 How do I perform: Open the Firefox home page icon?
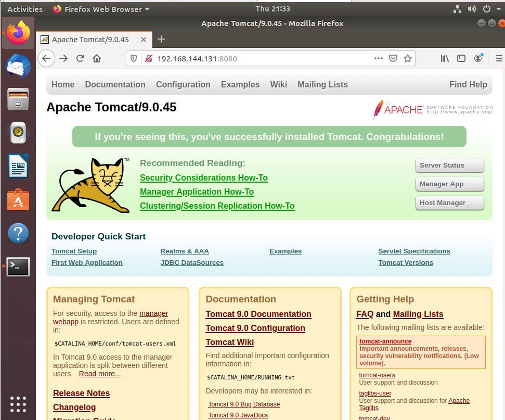click(97, 59)
